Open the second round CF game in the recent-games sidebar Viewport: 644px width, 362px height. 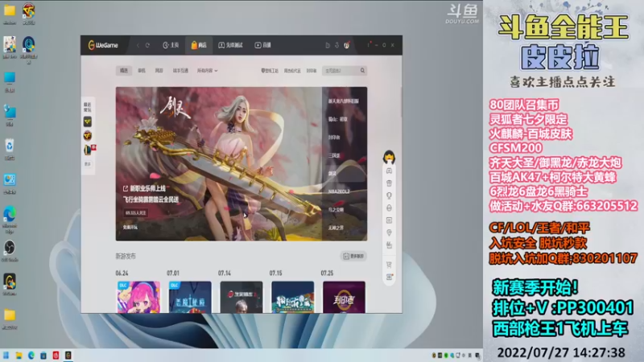point(88,135)
